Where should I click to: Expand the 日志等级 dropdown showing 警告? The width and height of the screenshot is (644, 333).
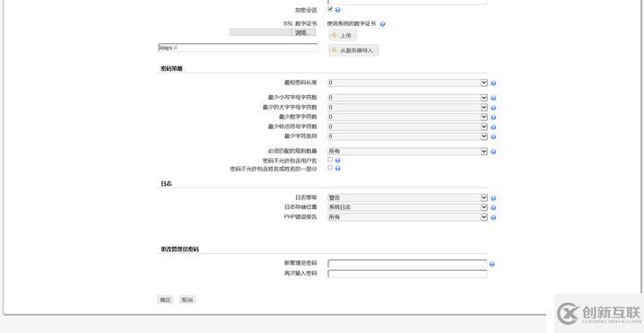407,197
